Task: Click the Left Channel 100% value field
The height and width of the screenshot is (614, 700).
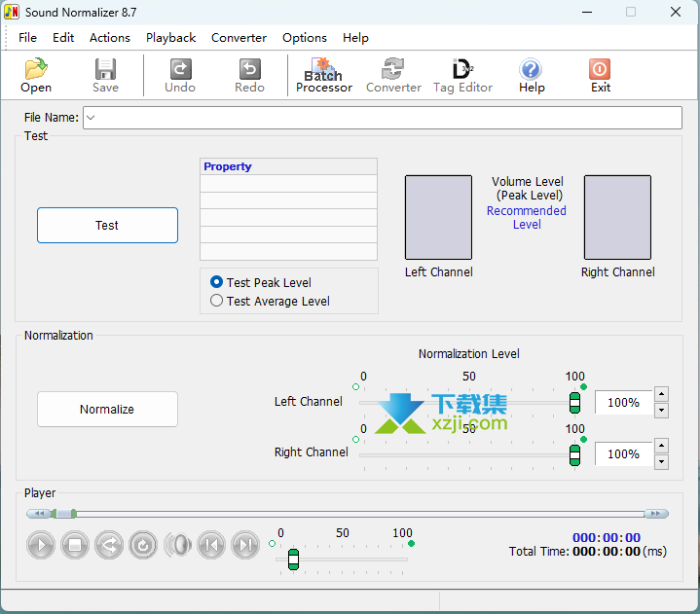Action: tap(624, 403)
